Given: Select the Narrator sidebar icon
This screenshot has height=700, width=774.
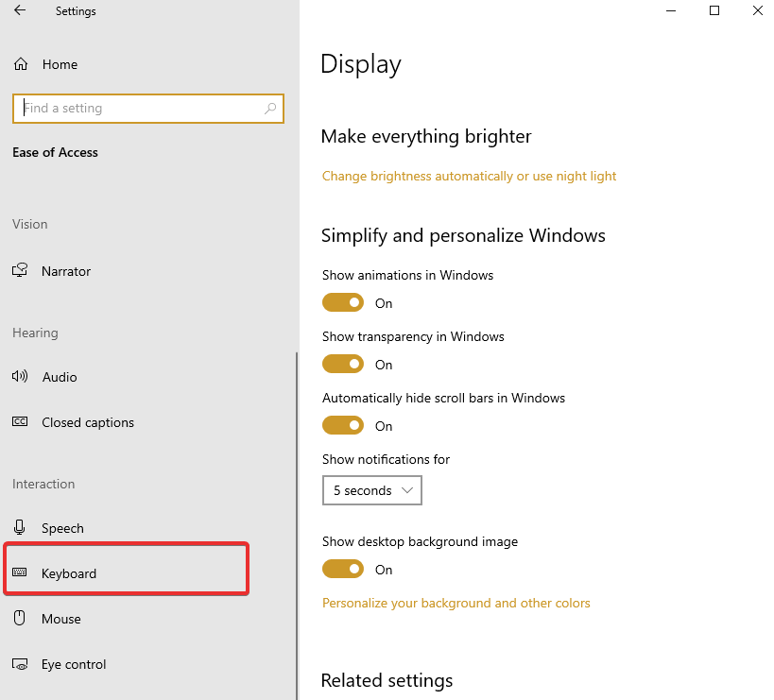Looking at the screenshot, I should pyautogui.click(x=20, y=271).
